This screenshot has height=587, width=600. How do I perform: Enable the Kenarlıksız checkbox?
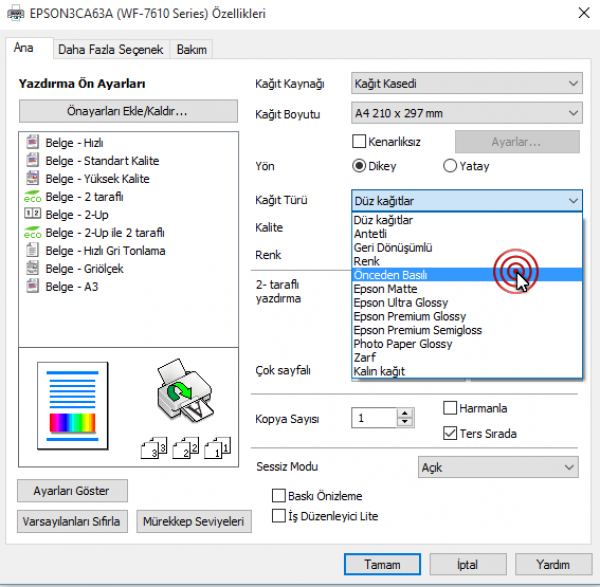tap(359, 141)
